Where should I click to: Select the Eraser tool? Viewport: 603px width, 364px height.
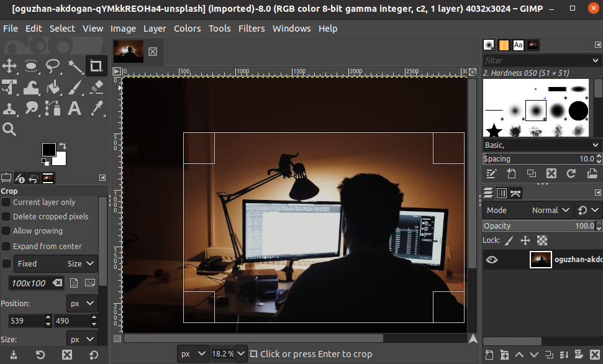pyautogui.click(x=96, y=87)
